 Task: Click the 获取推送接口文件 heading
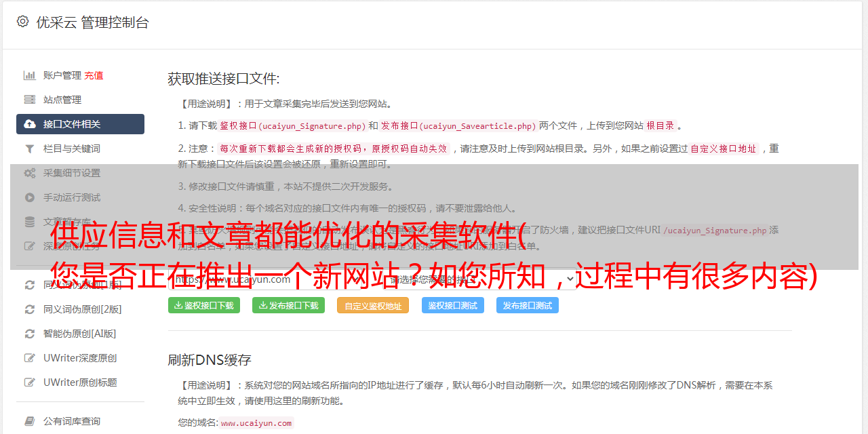(224, 79)
